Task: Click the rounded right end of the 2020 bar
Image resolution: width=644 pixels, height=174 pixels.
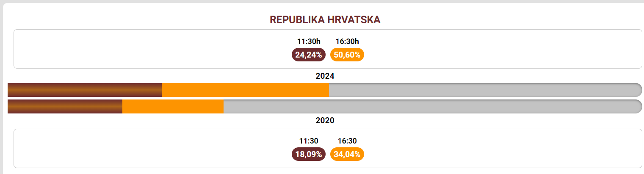Action: point(637,107)
